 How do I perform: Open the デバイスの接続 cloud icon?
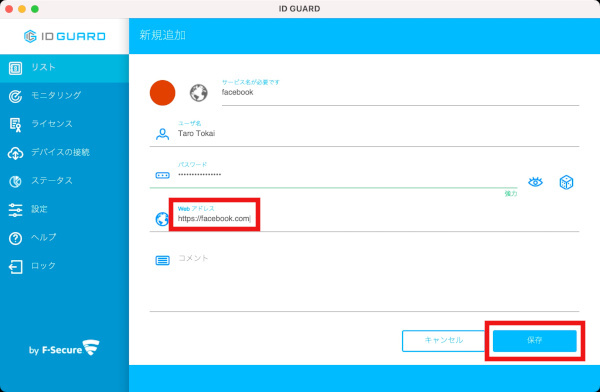(x=15, y=153)
